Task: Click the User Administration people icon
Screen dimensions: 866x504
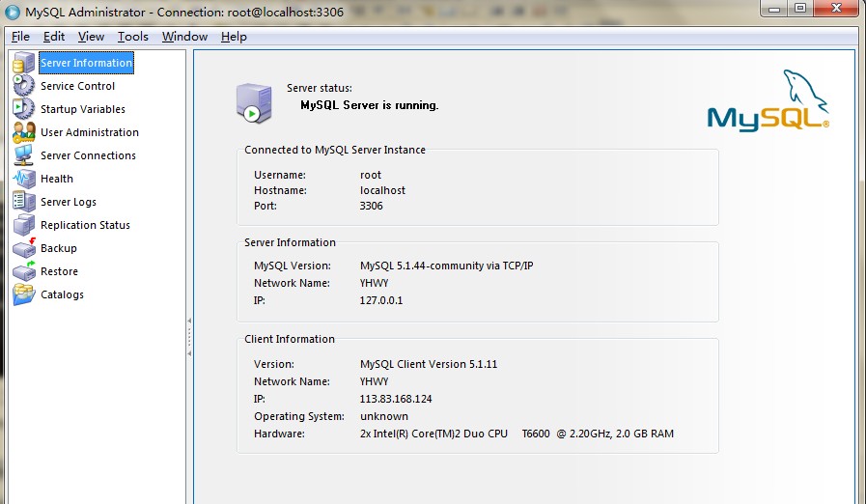Action: (23, 132)
